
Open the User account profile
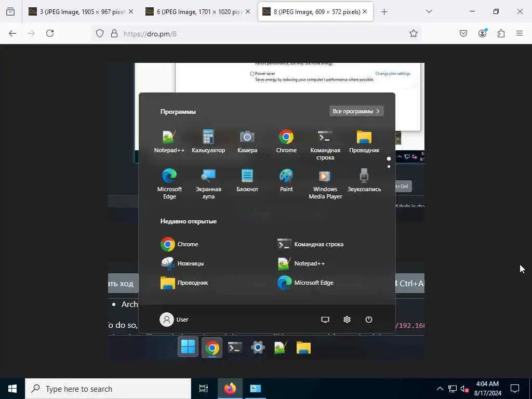point(174,320)
